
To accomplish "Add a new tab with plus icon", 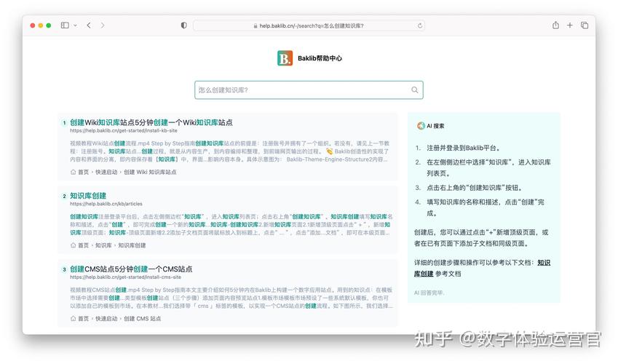I will pyautogui.click(x=569, y=25).
